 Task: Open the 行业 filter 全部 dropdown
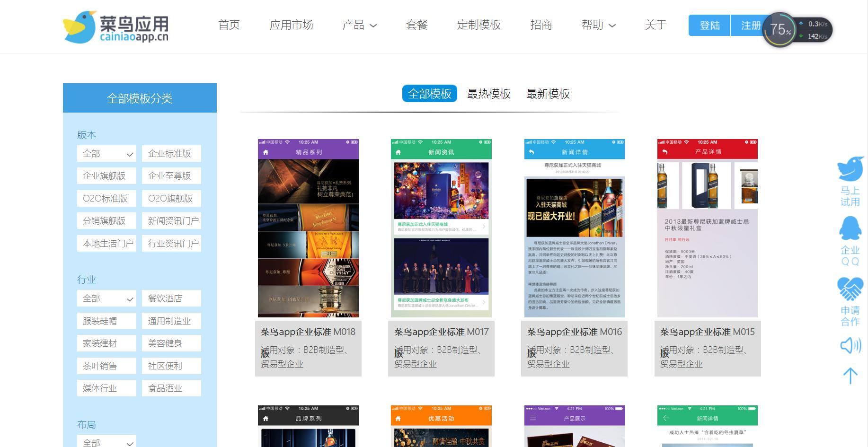click(106, 298)
